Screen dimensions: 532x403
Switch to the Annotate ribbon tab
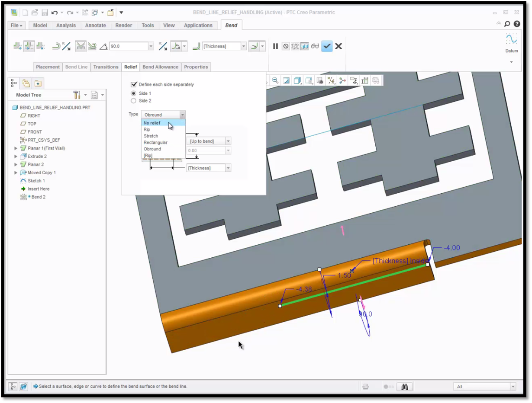point(96,26)
